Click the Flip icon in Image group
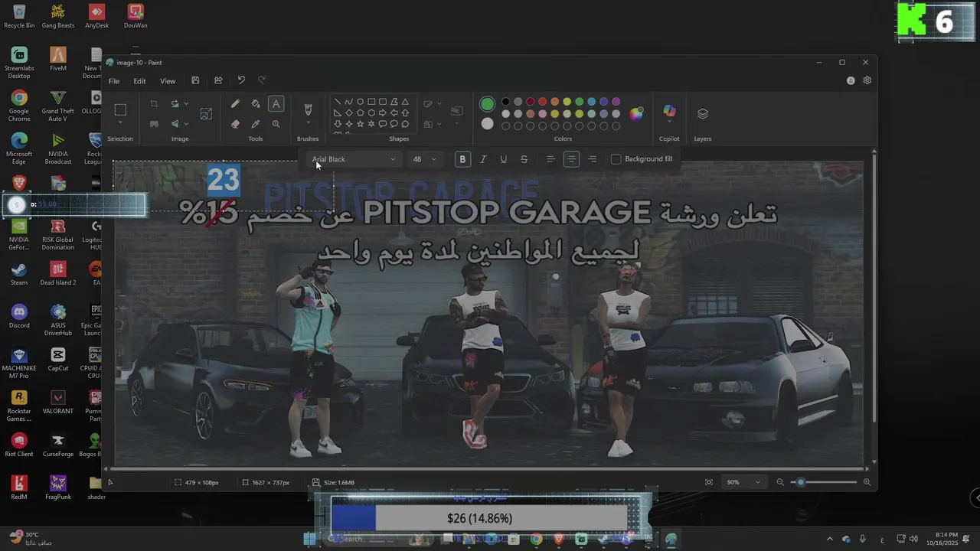Screen dimensions: 980x551 tap(175, 124)
